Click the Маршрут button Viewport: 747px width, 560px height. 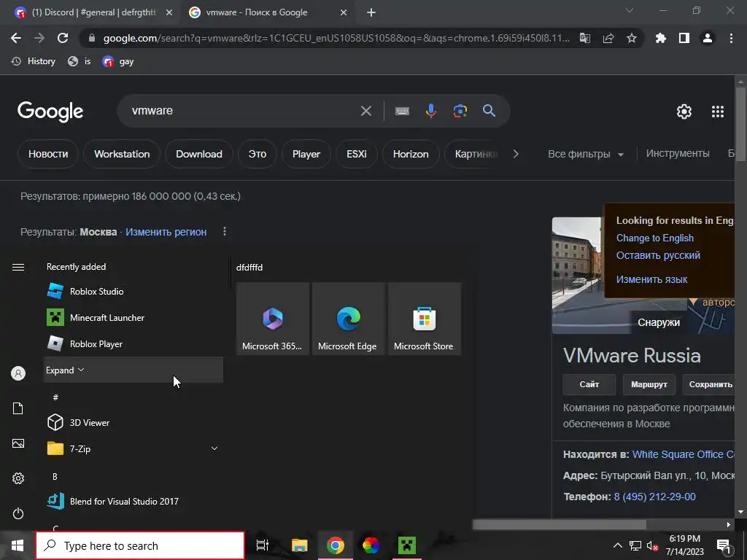[649, 384]
